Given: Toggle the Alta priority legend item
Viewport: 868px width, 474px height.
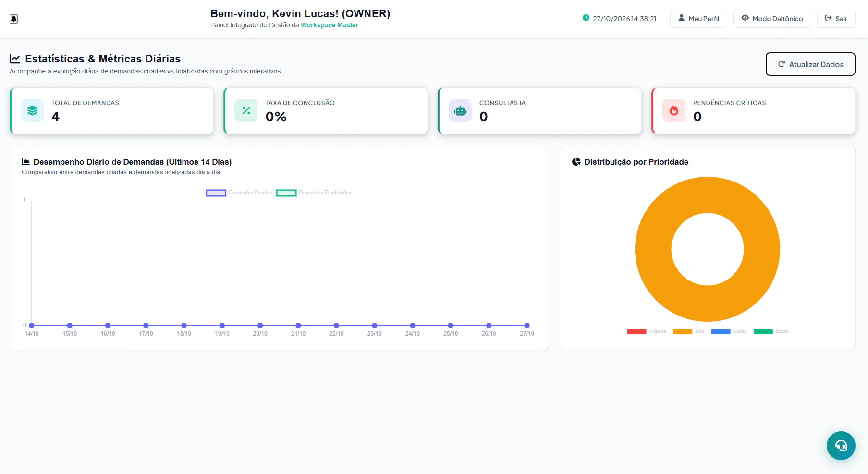Looking at the screenshot, I should (688, 331).
